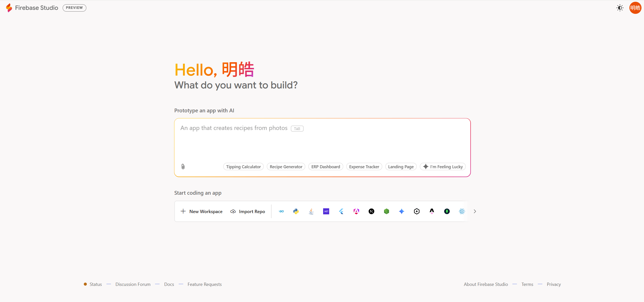Create a New Workspace
The image size is (644, 302).
click(201, 211)
